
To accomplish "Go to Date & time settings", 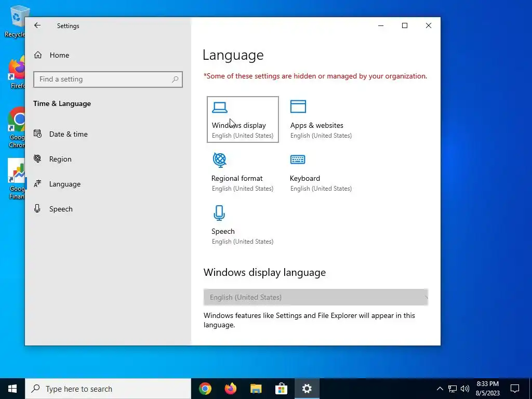I will click(x=68, y=134).
